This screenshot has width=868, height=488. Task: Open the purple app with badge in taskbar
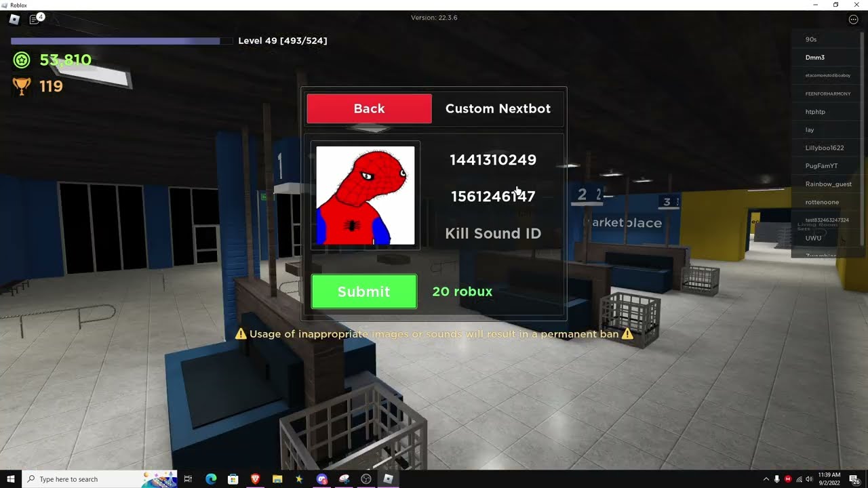[321, 479]
